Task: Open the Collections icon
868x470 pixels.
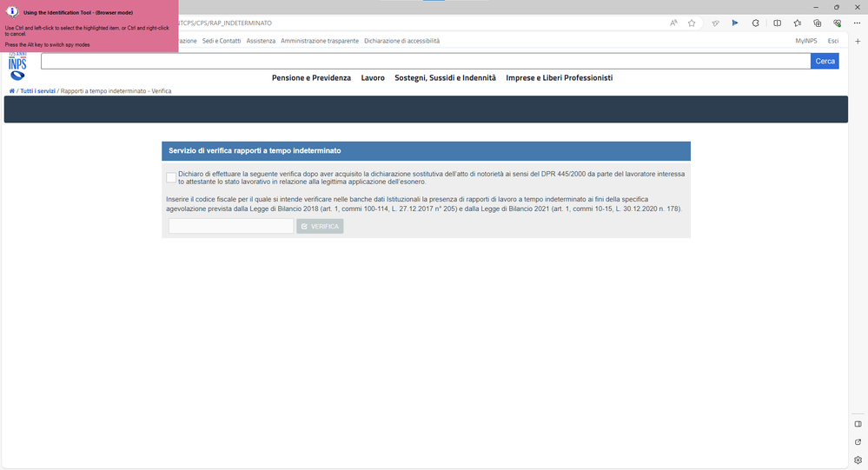Action: (817, 23)
